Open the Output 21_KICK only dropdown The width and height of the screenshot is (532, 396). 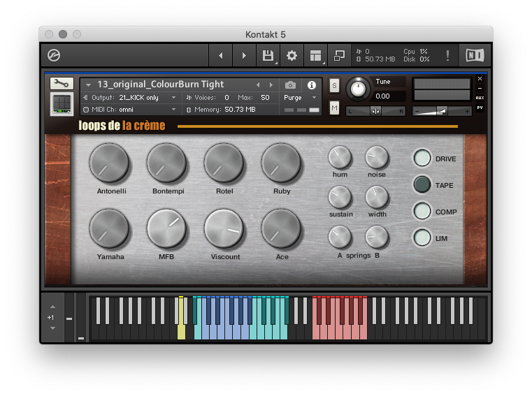[x=130, y=98]
